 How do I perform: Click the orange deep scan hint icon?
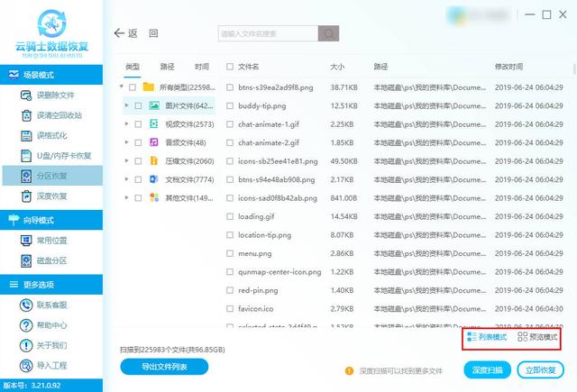[349, 371]
